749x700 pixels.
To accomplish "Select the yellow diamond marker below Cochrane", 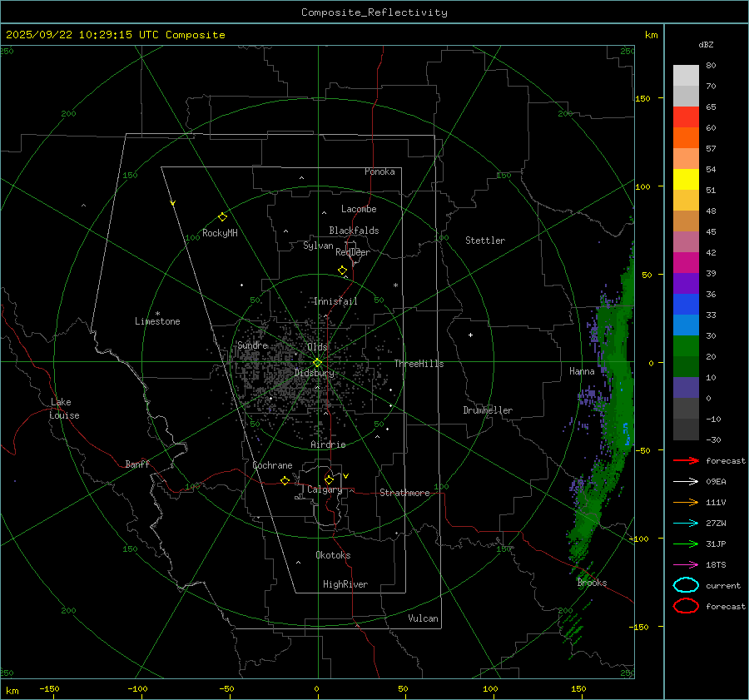I will point(285,481).
